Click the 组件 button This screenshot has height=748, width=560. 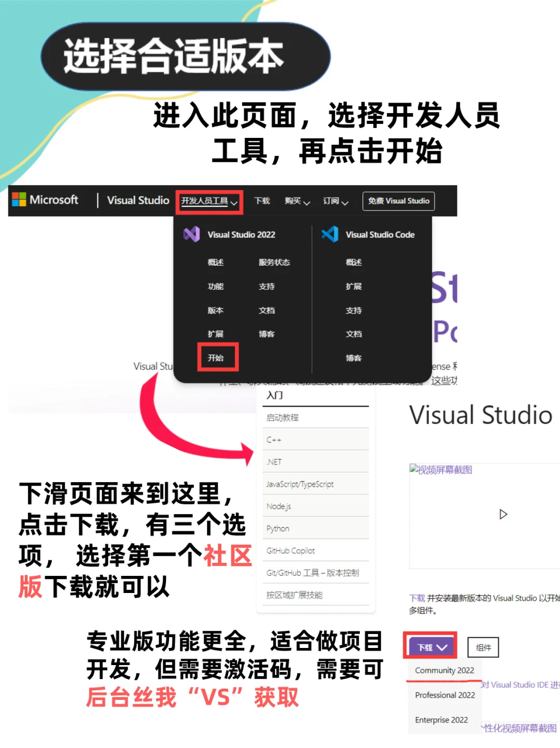(483, 647)
